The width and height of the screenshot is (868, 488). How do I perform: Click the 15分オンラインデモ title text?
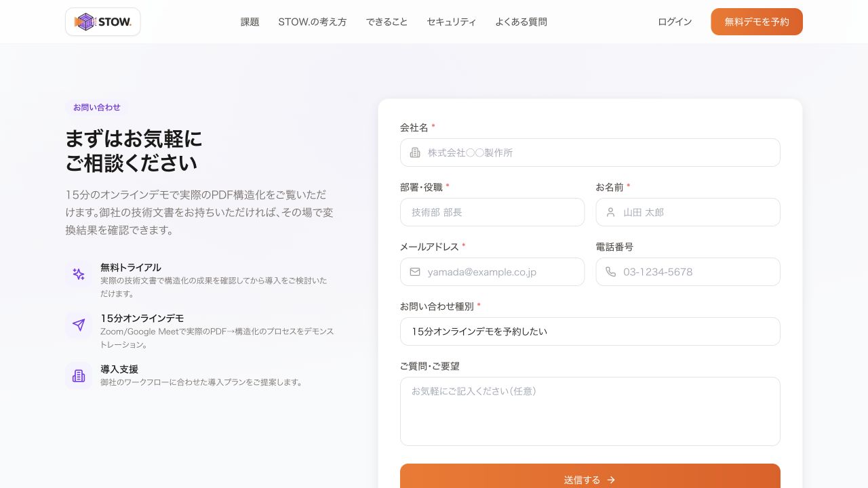[142, 318]
